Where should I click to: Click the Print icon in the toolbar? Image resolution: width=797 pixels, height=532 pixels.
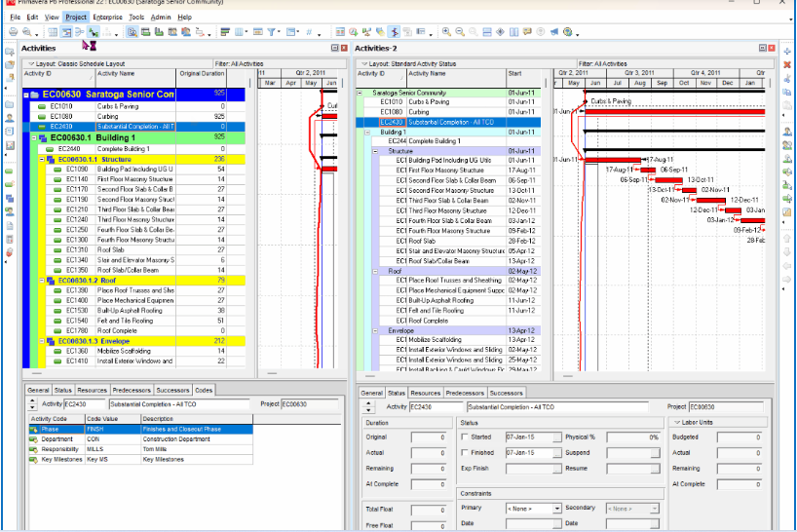pos(14,32)
